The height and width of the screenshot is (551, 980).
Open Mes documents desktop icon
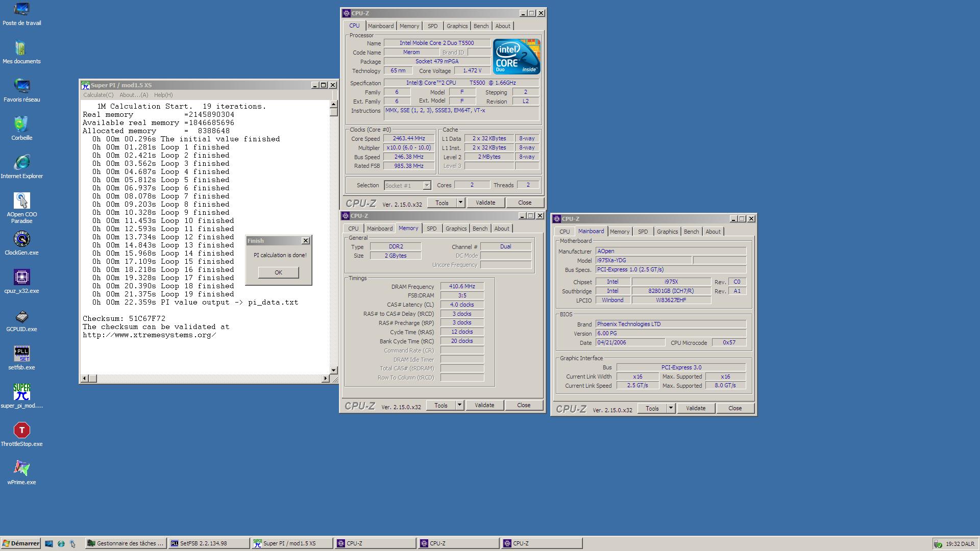click(21, 53)
